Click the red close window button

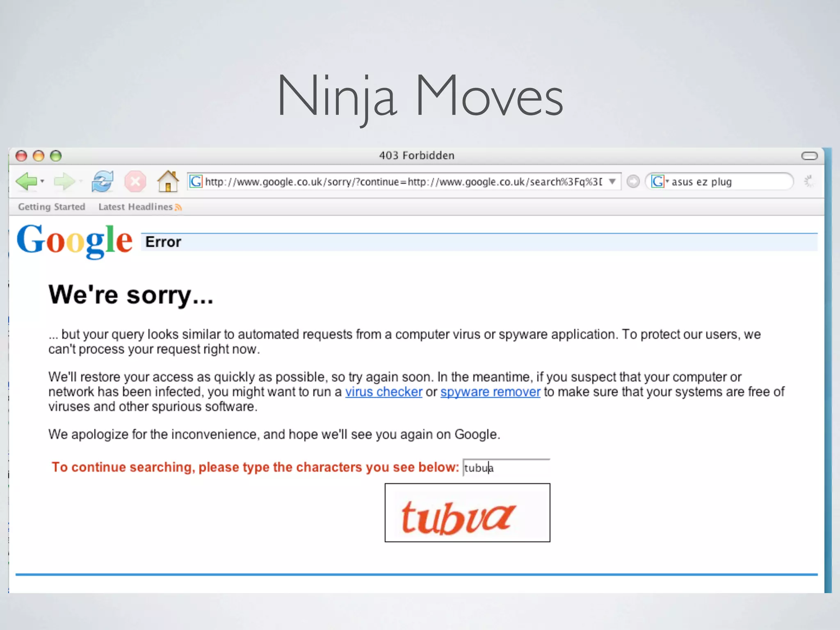tap(21, 156)
